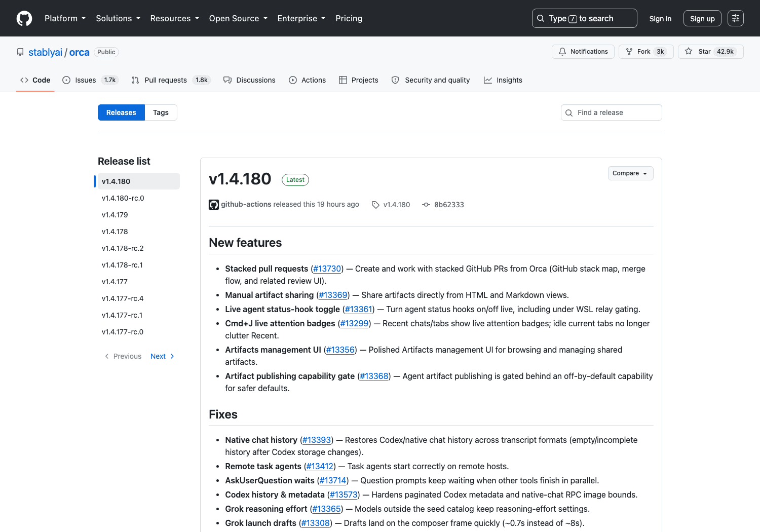Go to Next page of releases

click(x=163, y=356)
